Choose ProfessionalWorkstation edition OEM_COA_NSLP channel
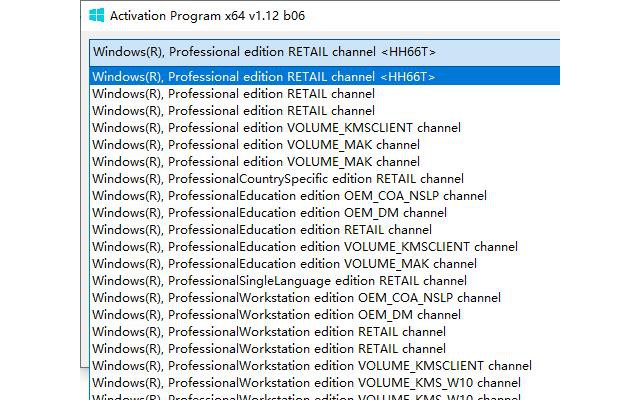The image size is (640, 400). tap(324, 298)
